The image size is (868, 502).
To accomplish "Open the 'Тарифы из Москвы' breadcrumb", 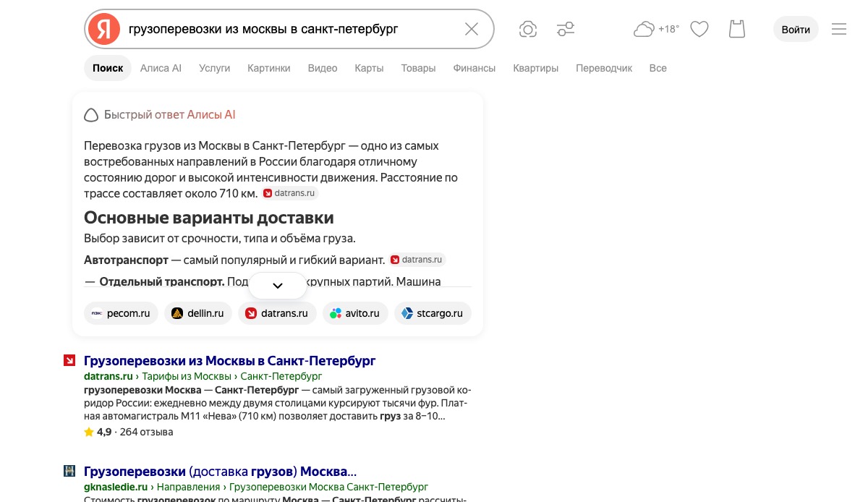I will (x=187, y=376).
